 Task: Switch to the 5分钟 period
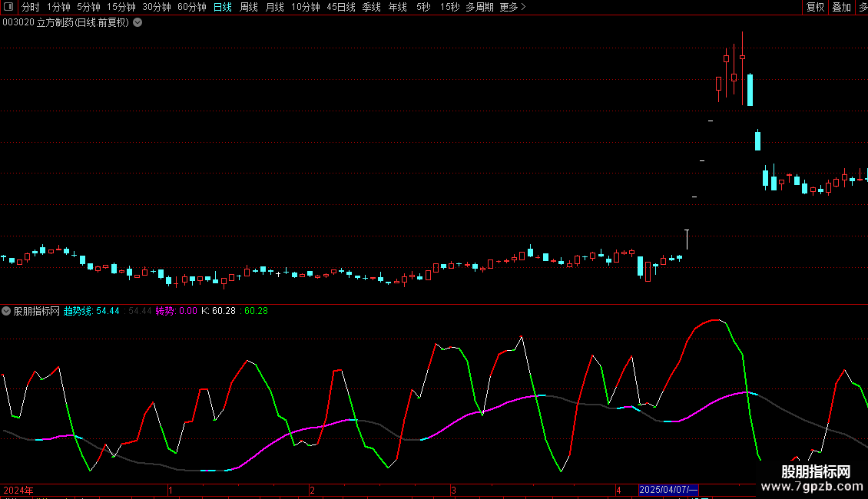coord(88,7)
